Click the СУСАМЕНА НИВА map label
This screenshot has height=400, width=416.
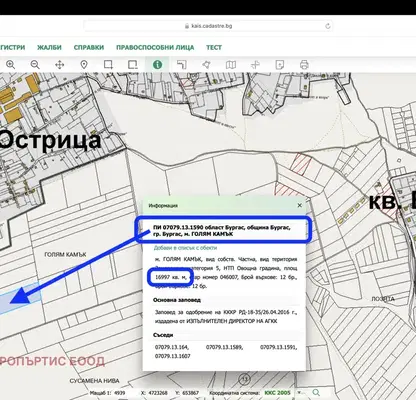click(94, 381)
